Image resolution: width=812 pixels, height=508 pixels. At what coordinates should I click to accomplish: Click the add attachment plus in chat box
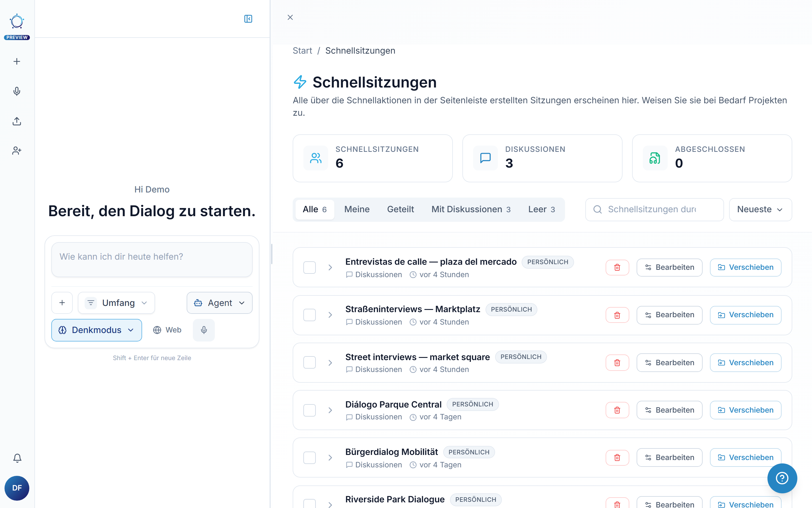[x=62, y=303]
